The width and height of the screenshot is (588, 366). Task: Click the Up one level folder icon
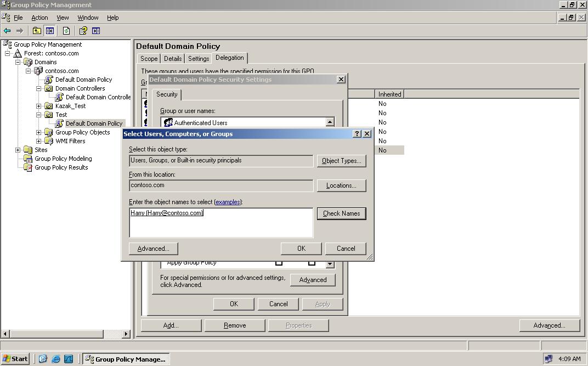(x=37, y=31)
